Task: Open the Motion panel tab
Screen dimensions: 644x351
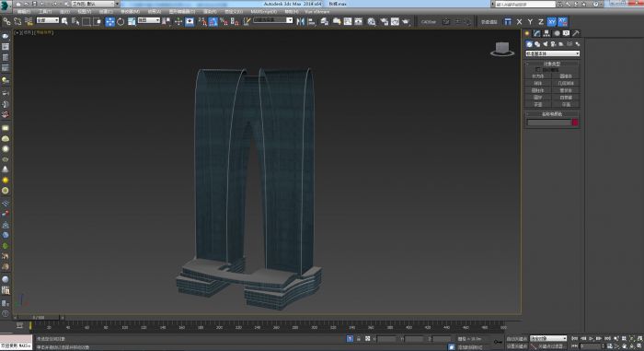Action: [x=557, y=33]
